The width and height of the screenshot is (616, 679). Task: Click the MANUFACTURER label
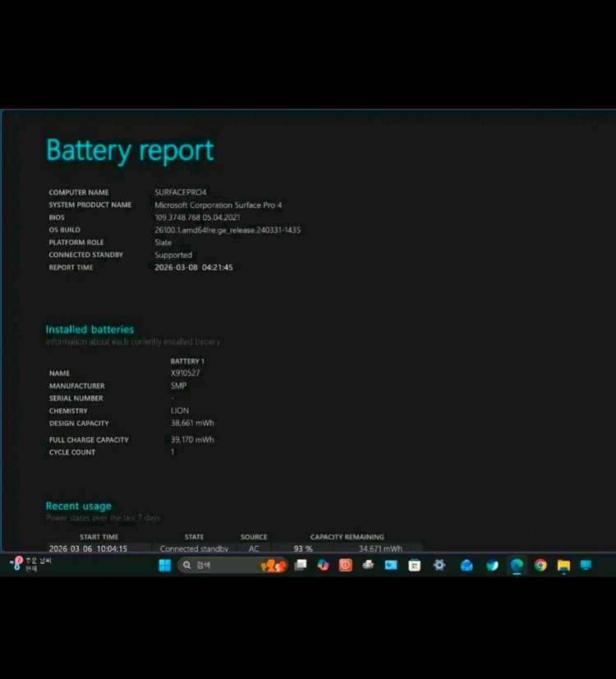click(x=76, y=386)
